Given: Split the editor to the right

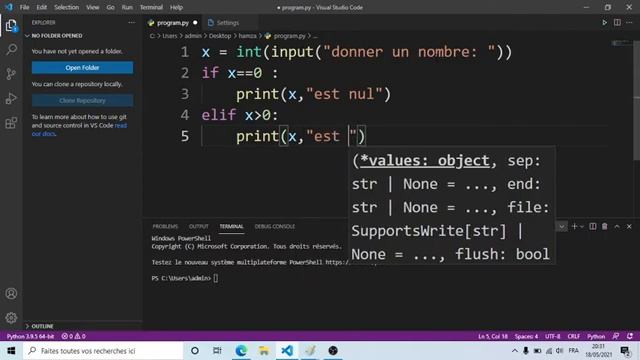Looking at the screenshot, I should [x=617, y=22].
